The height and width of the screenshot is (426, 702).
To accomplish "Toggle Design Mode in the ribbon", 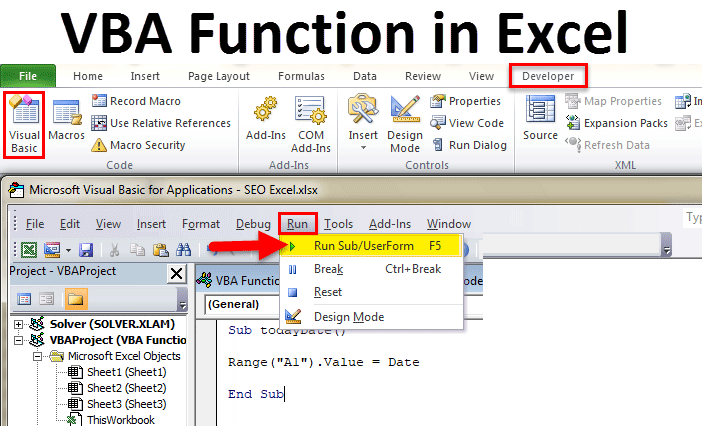I will click(404, 123).
